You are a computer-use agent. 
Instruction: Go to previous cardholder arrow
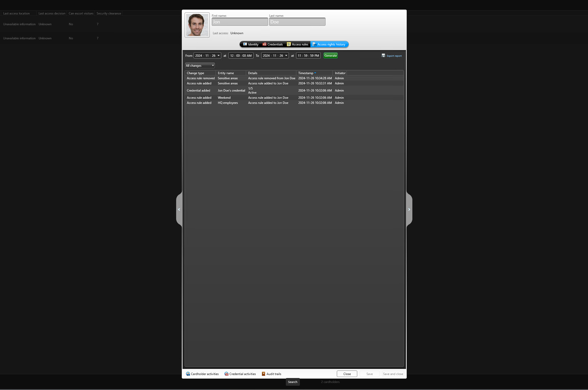pos(179,210)
